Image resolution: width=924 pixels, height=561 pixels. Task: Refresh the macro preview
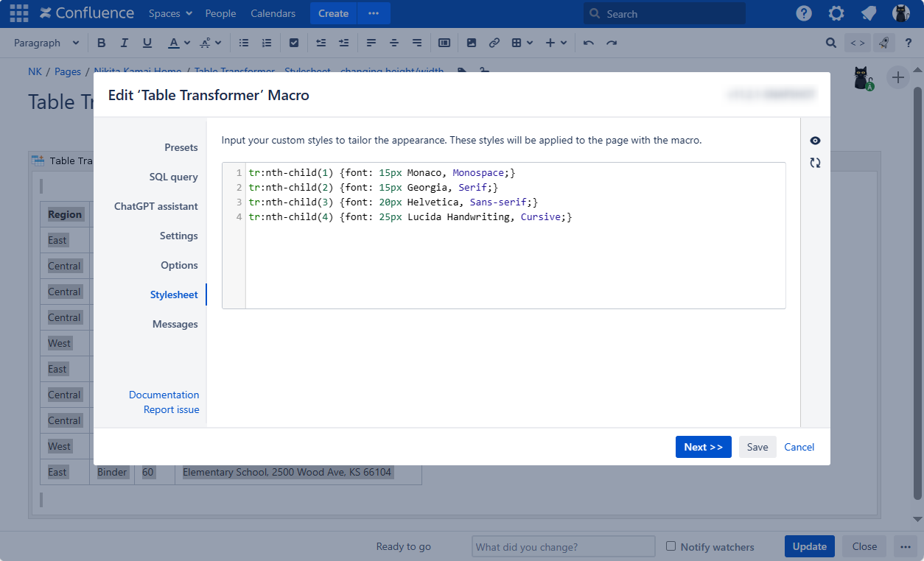[x=815, y=163]
